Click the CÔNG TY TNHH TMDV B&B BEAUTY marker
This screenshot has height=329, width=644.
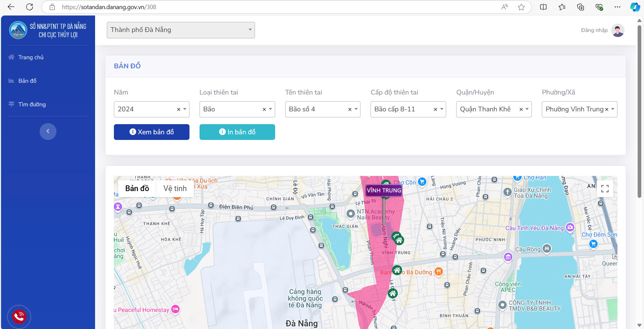point(502,305)
